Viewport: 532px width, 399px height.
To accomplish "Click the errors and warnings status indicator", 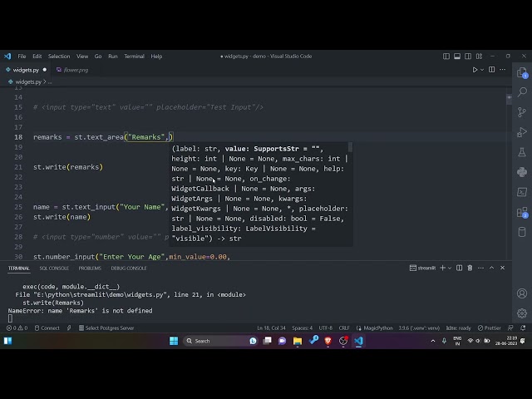I will tap(17, 328).
